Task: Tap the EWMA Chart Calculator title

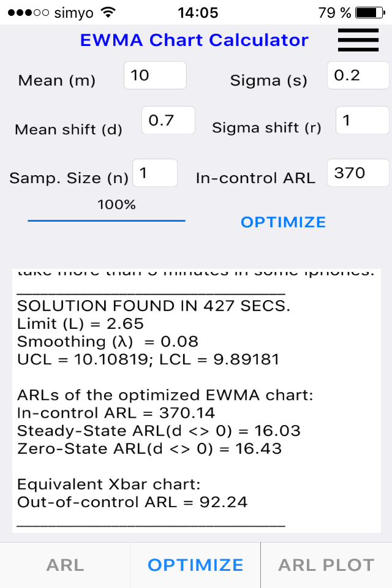Action: point(194,40)
